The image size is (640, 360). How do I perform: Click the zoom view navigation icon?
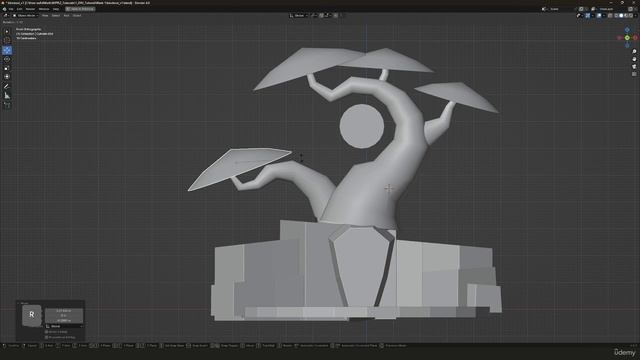(634, 52)
